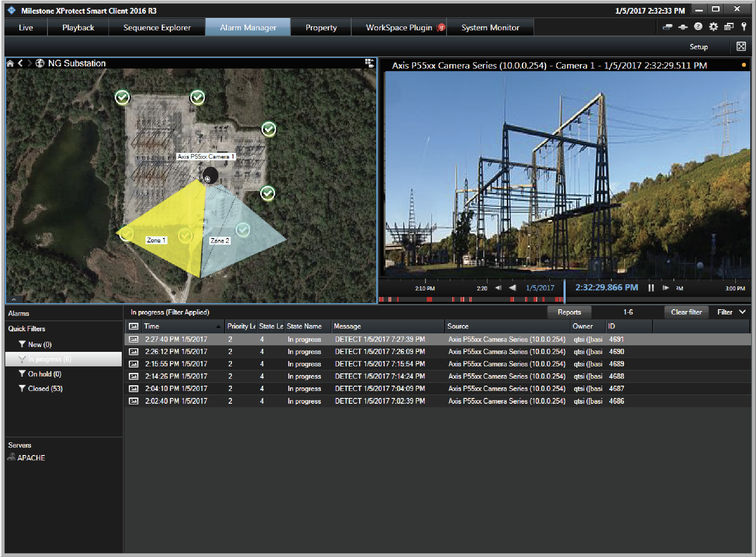This screenshot has width=756, height=557.
Task: Click Clear filter button
Action: tap(686, 312)
